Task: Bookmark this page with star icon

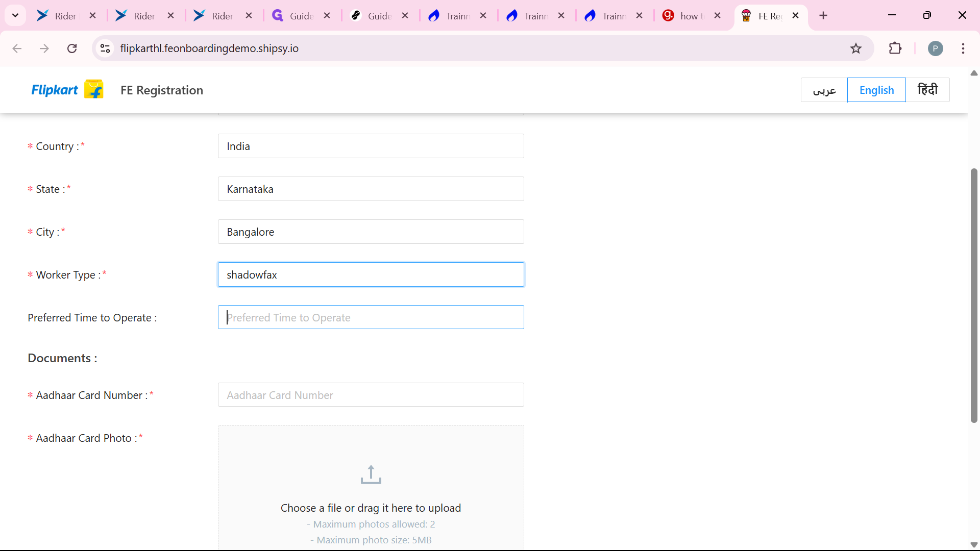Action: (856, 48)
